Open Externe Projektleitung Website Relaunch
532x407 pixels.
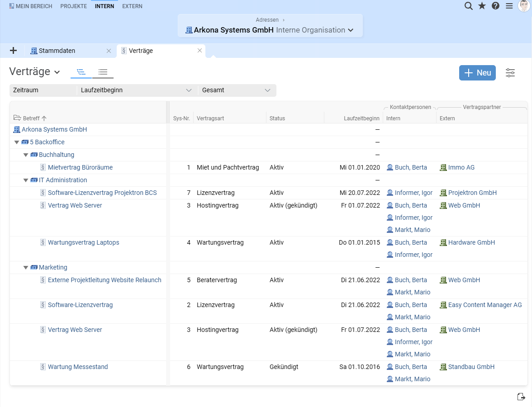click(104, 280)
